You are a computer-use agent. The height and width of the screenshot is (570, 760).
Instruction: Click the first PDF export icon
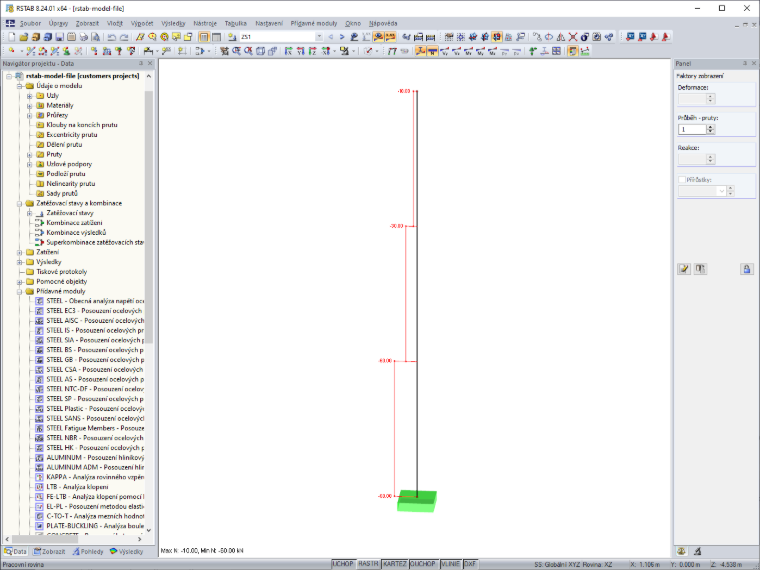point(654,37)
